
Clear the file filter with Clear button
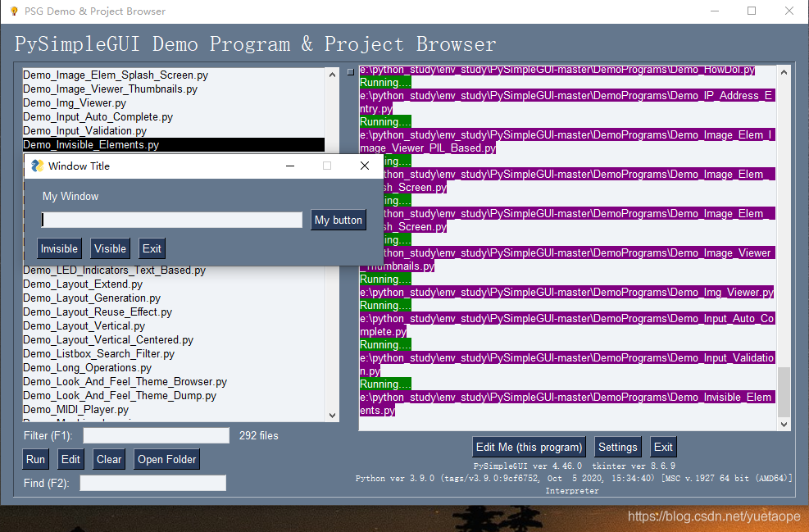pyautogui.click(x=109, y=459)
